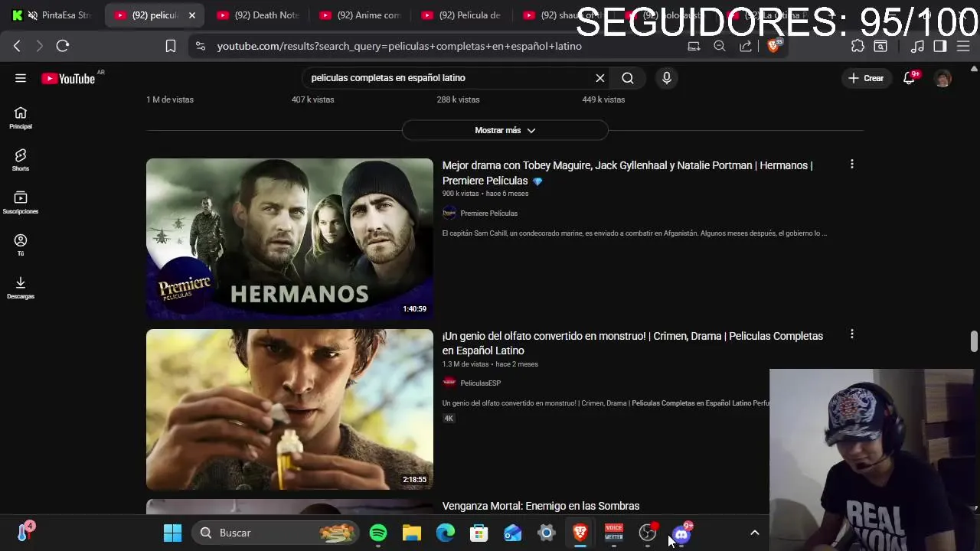Click the browser address bar URL
This screenshot has height=551, width=980.
tap(399, 46)
